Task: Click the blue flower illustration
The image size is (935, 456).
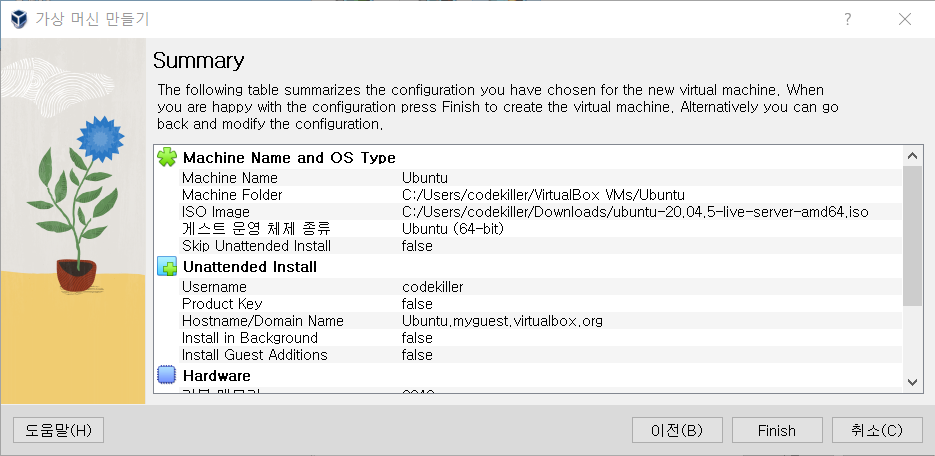Action: coord(100,138)
